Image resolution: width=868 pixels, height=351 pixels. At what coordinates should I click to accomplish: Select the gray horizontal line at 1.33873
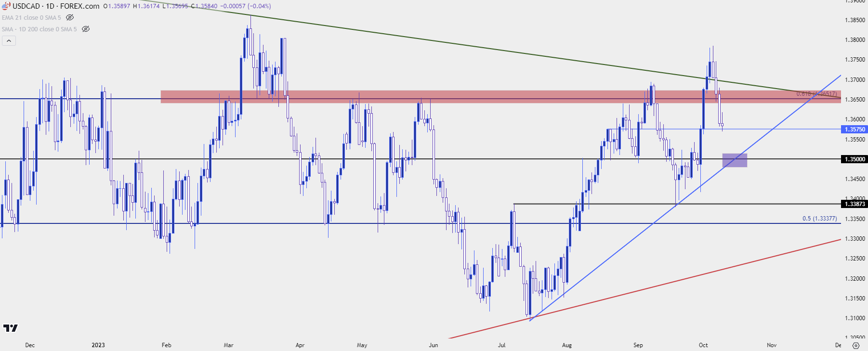pyautogui.click(x=677, y=204)
